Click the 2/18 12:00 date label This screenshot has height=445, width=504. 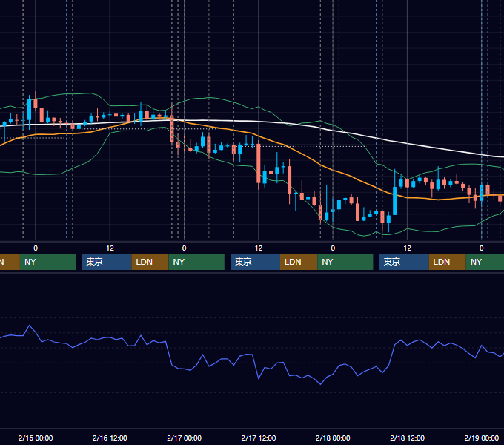pos(407,438)
